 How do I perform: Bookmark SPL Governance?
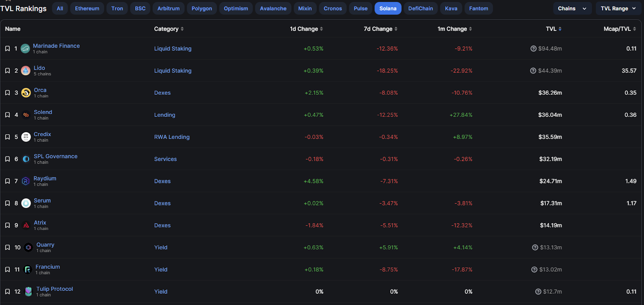click(7, 159)
